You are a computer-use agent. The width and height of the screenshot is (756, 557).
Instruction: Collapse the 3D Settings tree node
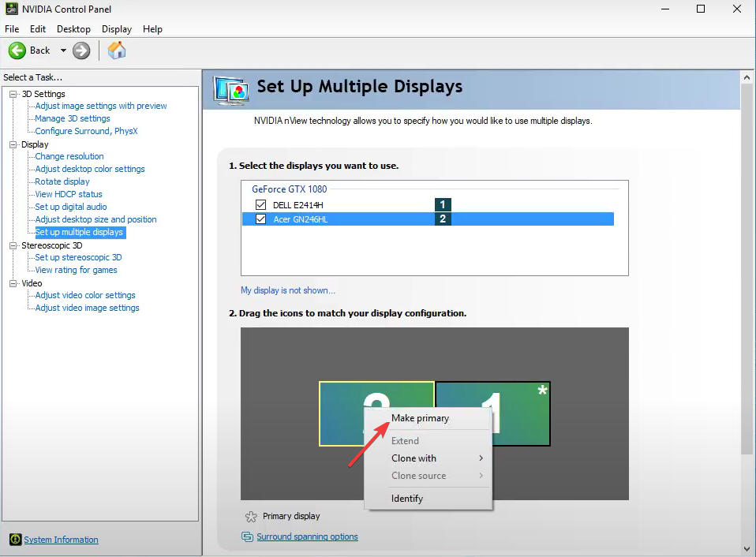(x=13, y=94)
